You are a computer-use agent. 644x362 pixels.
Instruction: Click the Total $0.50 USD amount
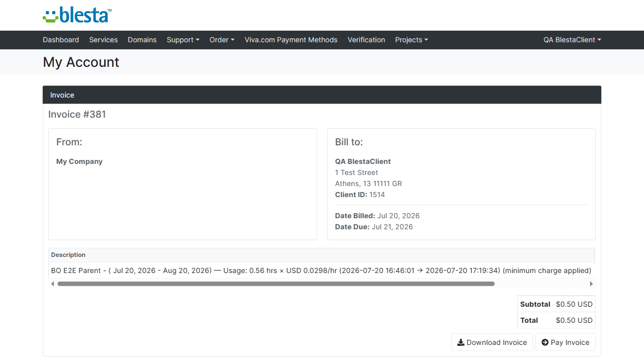(574, 320)
